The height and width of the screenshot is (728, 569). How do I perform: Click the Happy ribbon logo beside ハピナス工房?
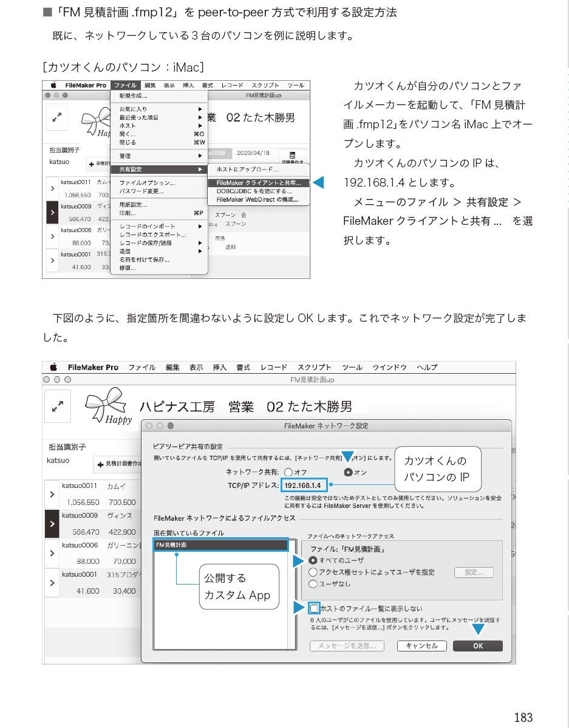(109, 405)
